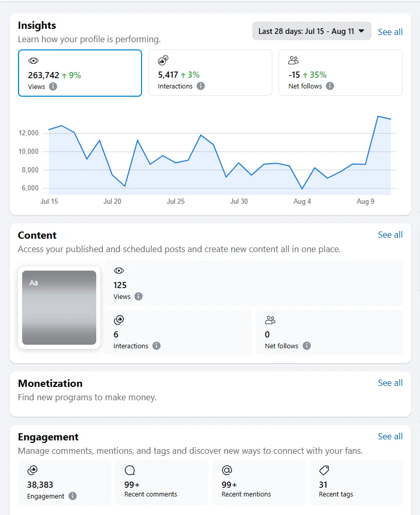Viewport: 420px width, 515px height.
Task: Open See all link in Monetization section
Action: pyautogui.click(x=390, y=383)
